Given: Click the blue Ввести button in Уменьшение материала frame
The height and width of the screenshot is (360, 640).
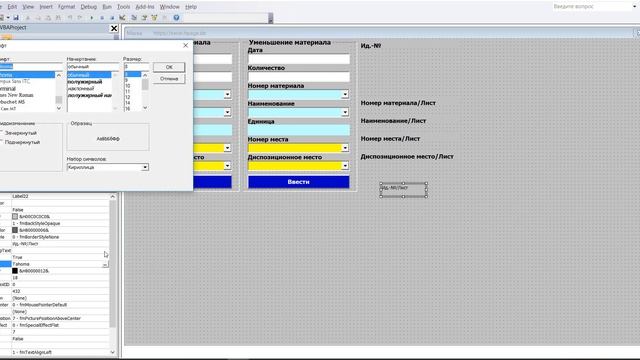Looking at the screenshot, I should (x=299, y=182).
